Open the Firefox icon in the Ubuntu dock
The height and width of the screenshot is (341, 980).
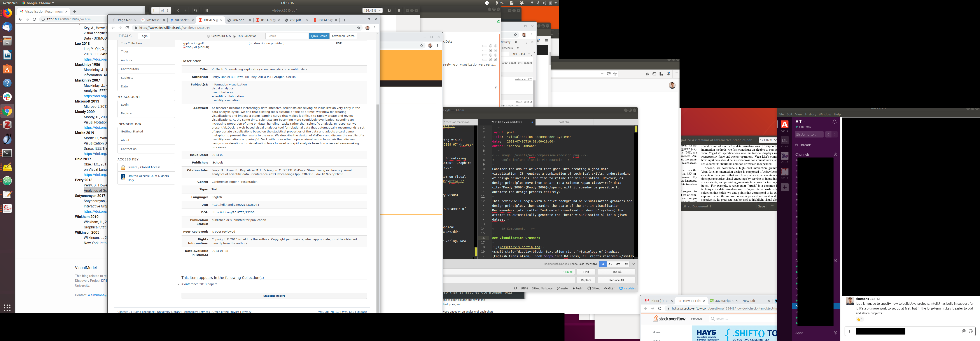pos(7,13)
